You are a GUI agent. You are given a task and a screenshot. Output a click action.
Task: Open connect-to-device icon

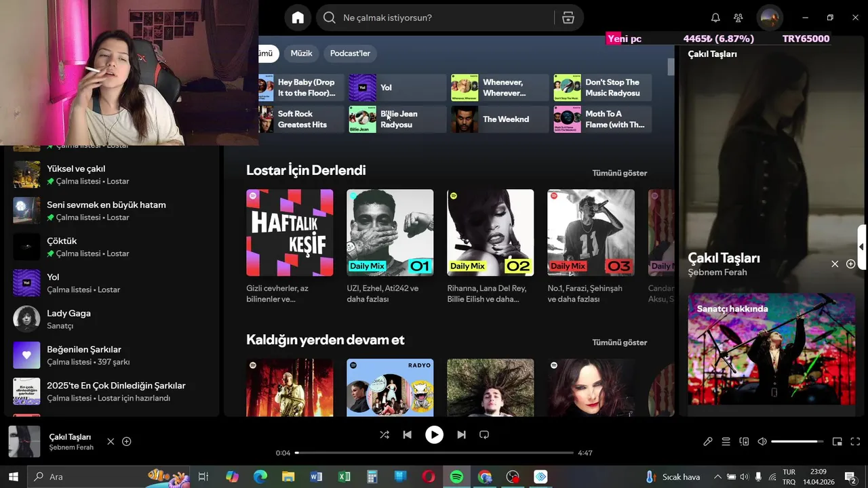(744, 441)
